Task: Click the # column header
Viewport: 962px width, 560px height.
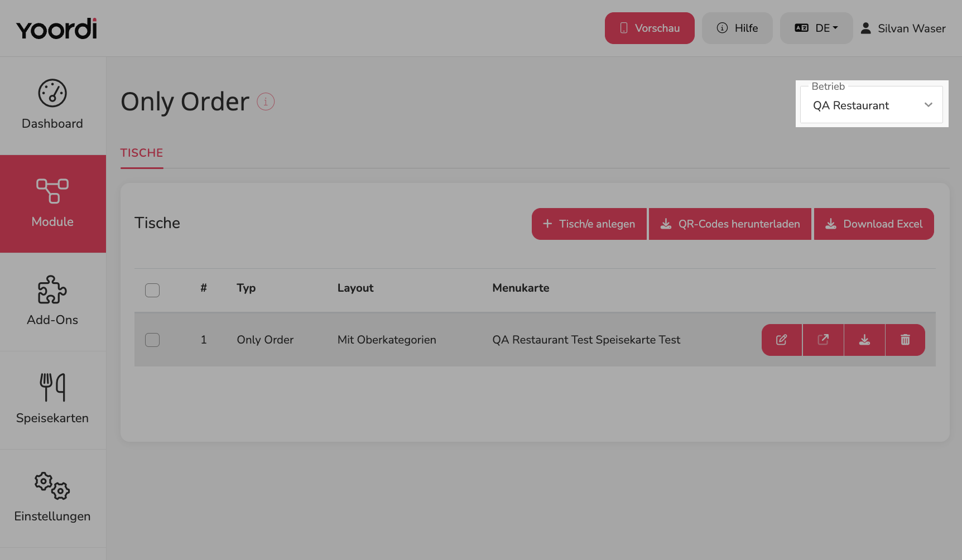Action: (x=204, y=288)
